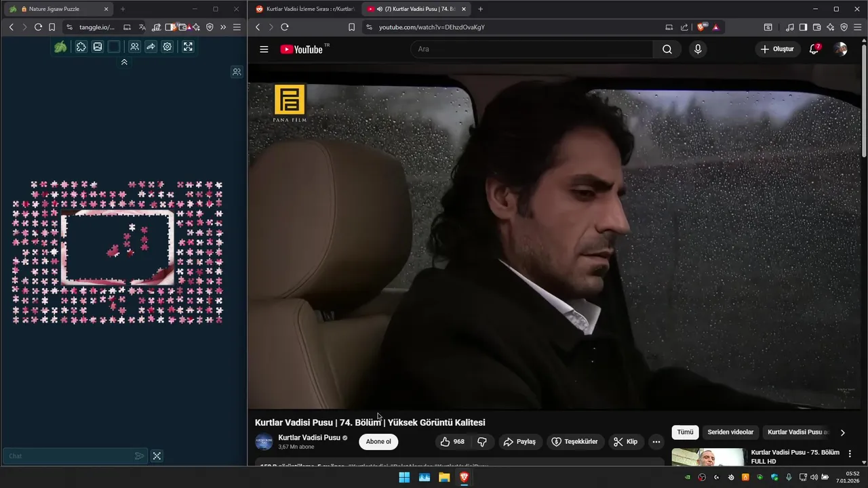The height and width of the screenshot is (488, 868).
Task: Open a new tab in the YouTube window
Action: pos(480,9)
